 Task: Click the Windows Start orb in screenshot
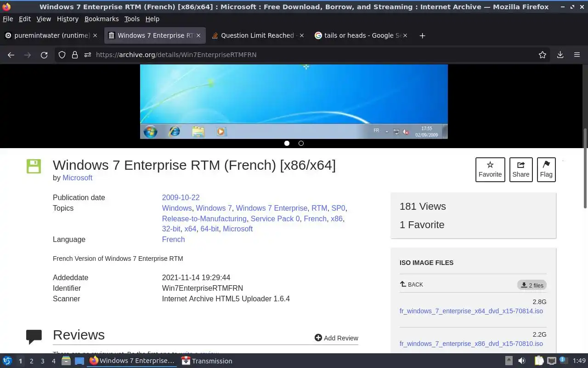(x=150, y=132)
